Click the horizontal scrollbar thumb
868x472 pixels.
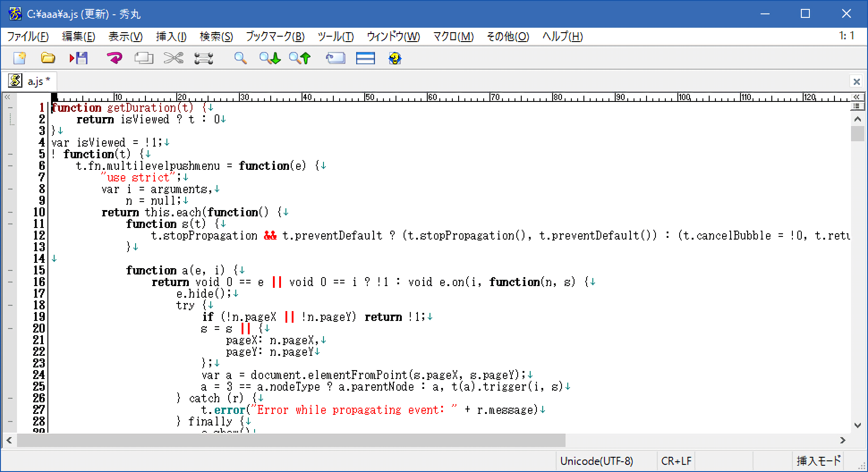coord(291,440)
